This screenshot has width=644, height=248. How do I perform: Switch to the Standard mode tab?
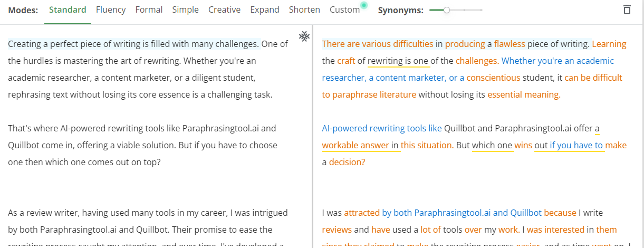pos(68,9)
